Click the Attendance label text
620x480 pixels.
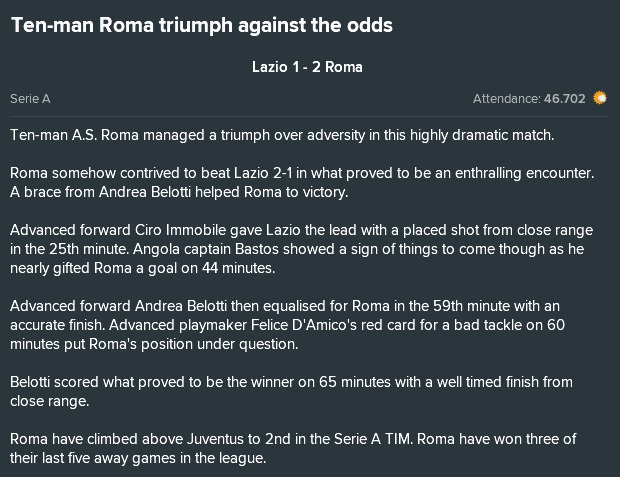point(507,98)
